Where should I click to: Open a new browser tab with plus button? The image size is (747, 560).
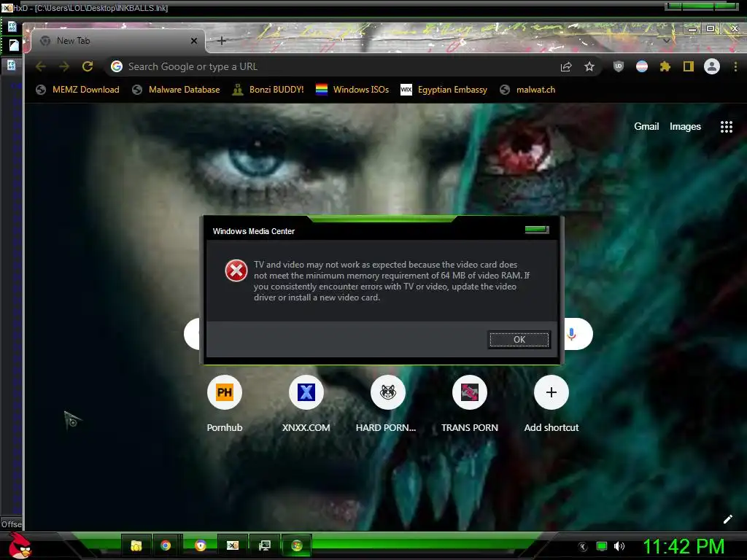[222, 41]
